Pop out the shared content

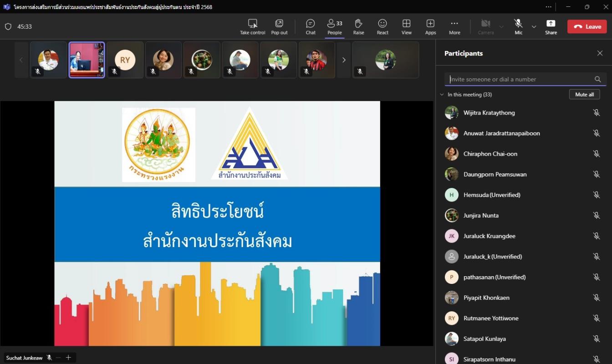(279, 27)
